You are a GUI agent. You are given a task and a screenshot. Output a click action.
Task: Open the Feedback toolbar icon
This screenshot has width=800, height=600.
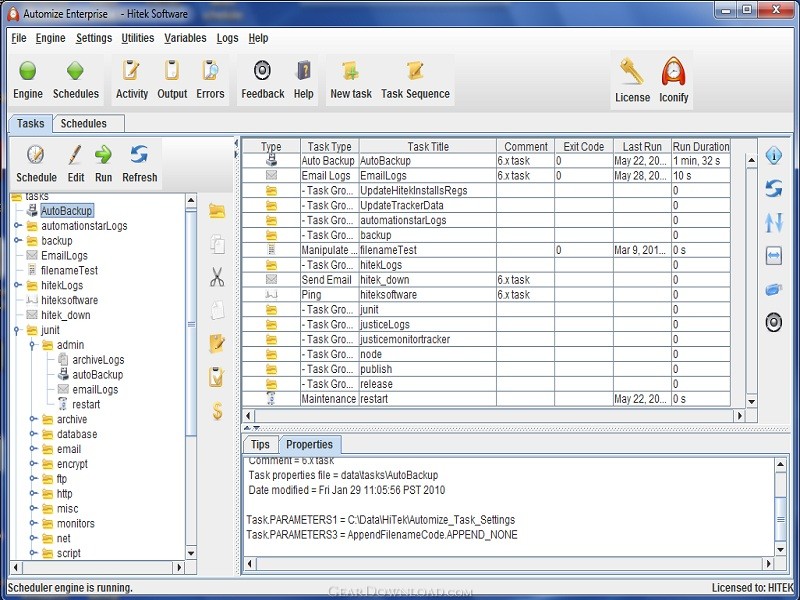262,70
